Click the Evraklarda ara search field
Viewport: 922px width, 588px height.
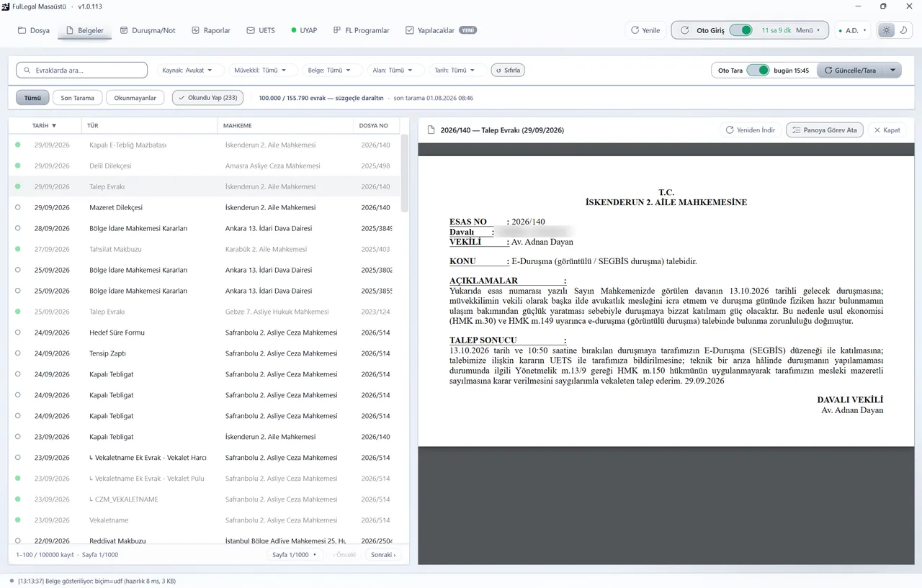tap(82, 71)
